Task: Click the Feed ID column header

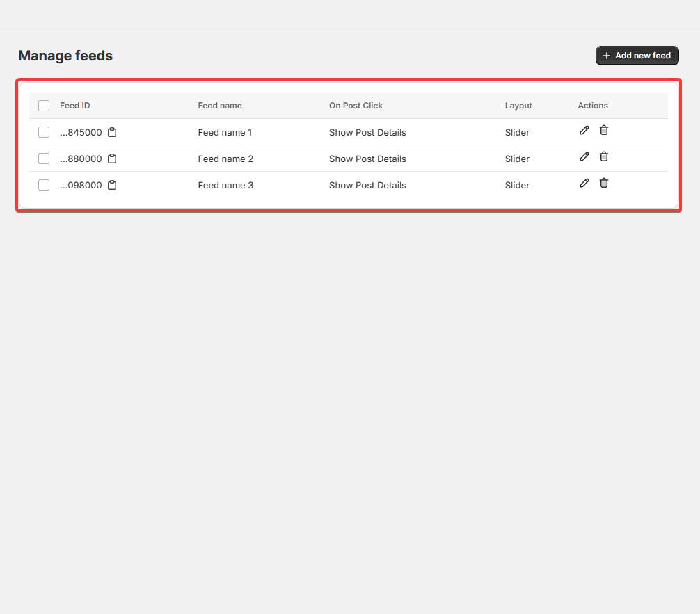Action: coord(75,106)
